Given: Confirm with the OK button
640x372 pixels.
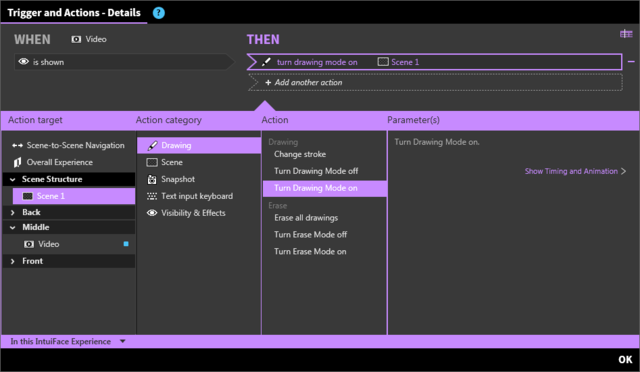Looking at the screenshot, I should [x=625, y=360].
